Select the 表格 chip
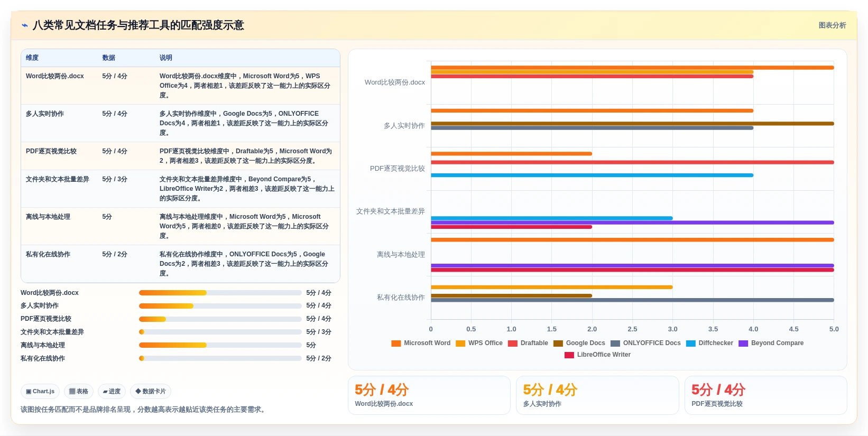The image size is (868, 436). (x=79, y=392)
